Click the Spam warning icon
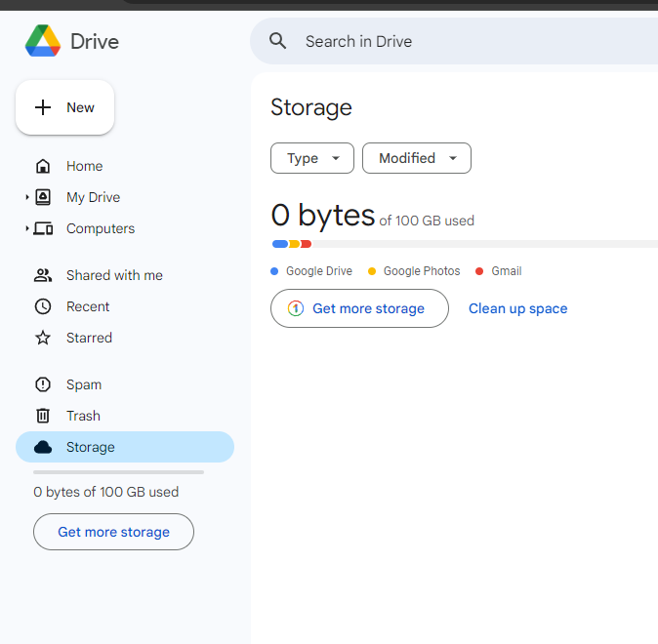This screenshot has height=644, width=658. [43, 384]
